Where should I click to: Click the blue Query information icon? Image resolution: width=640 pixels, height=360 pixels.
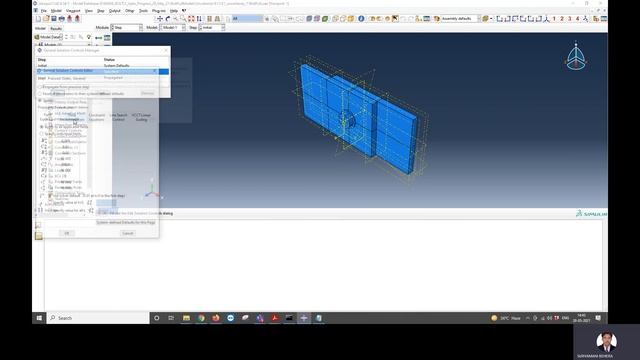click(361, 19)
